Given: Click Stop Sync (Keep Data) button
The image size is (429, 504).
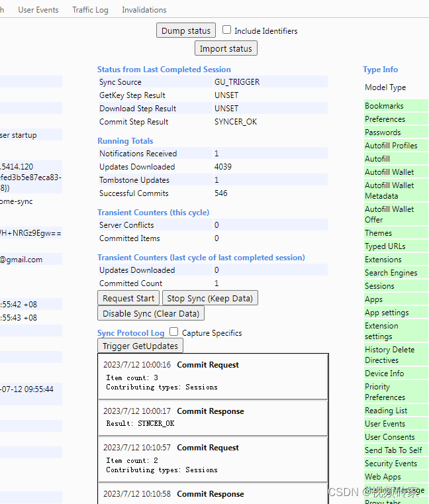Looking at the screenshot, I should point(210,298).
